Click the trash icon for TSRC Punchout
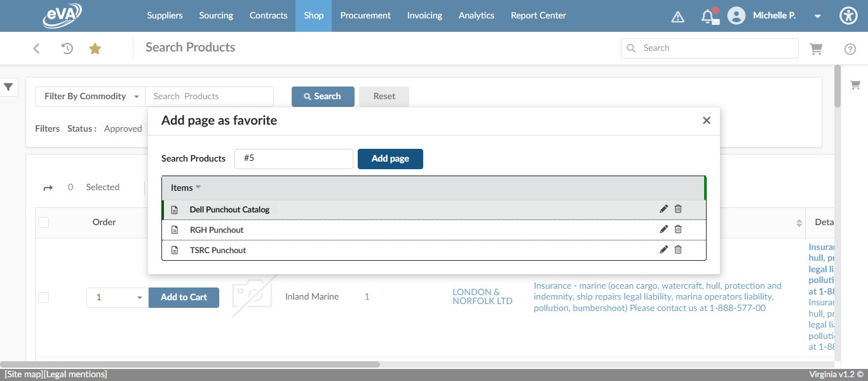Viewport: 868px width, 381px height. [678, 250]
